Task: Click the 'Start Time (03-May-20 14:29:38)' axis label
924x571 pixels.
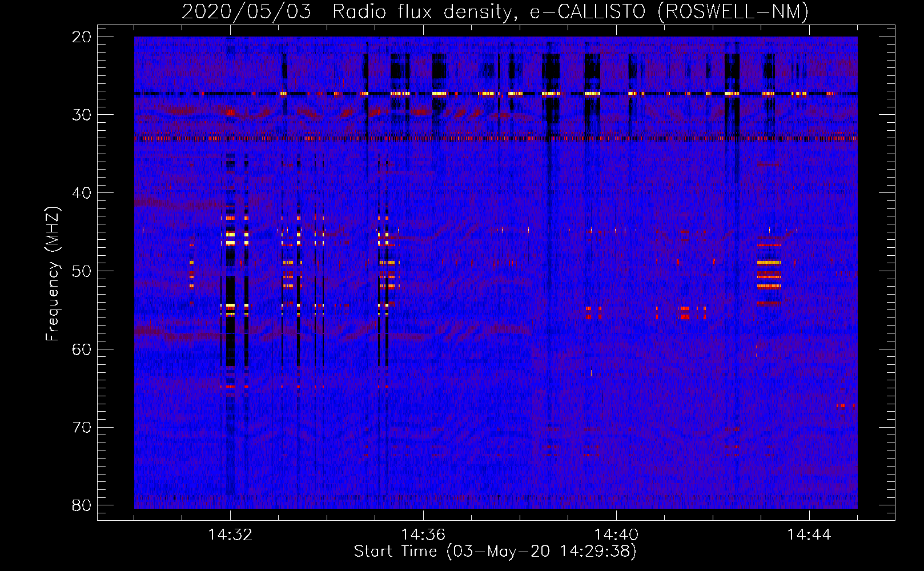Action: click(x=495, y=552)
